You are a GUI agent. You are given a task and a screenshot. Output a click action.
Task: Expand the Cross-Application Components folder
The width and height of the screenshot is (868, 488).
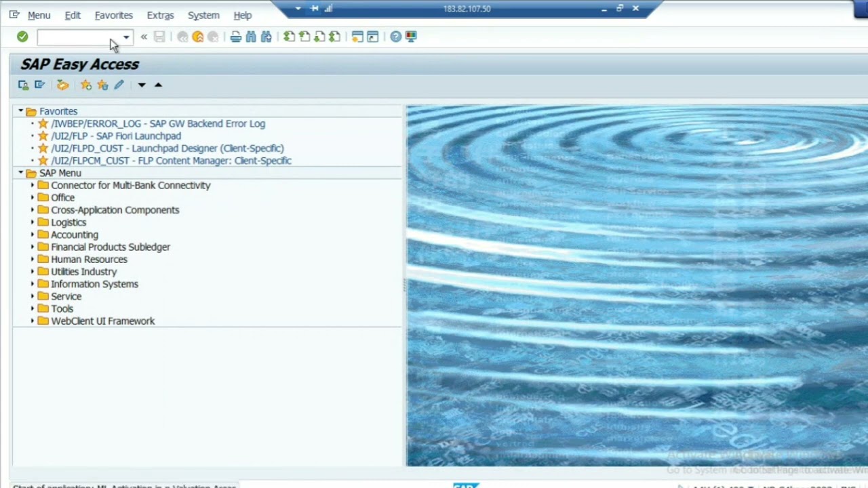tap(32, 210)
